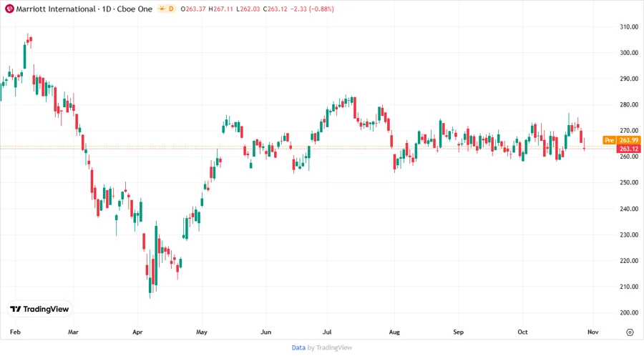
Task: Click the 200.00 price axis label
Action: 629,312
